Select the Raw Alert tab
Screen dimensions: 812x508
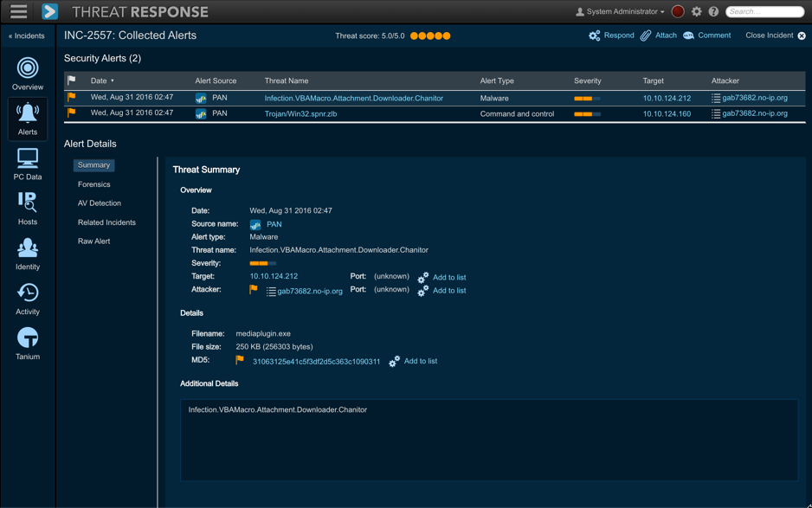coord(94,241)
